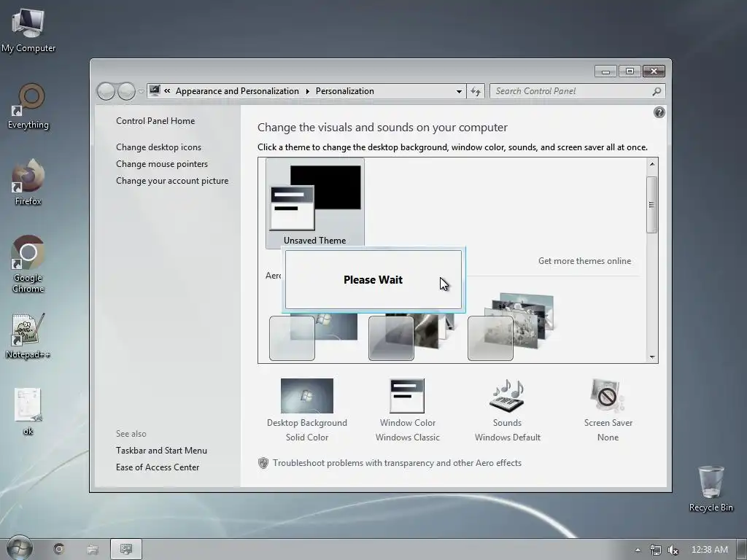Click the Start orb button
Screen dimensions: 747x560
[x=20, y=548]
